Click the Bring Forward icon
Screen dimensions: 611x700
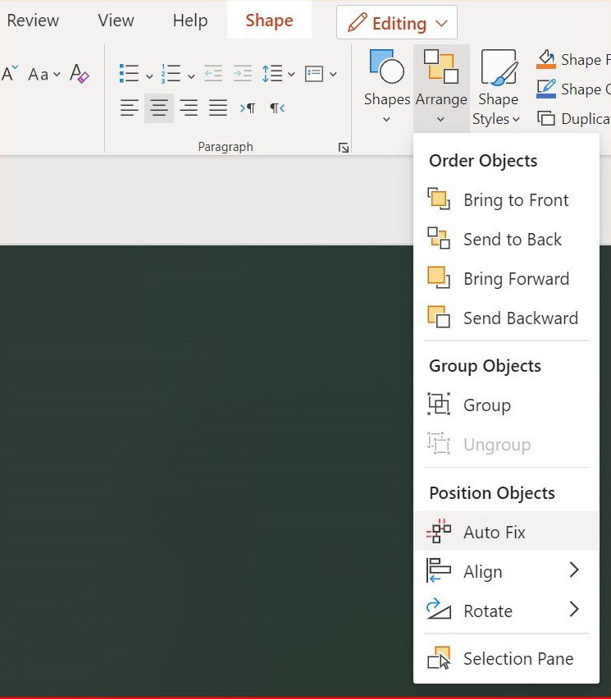tap(439, 277)
